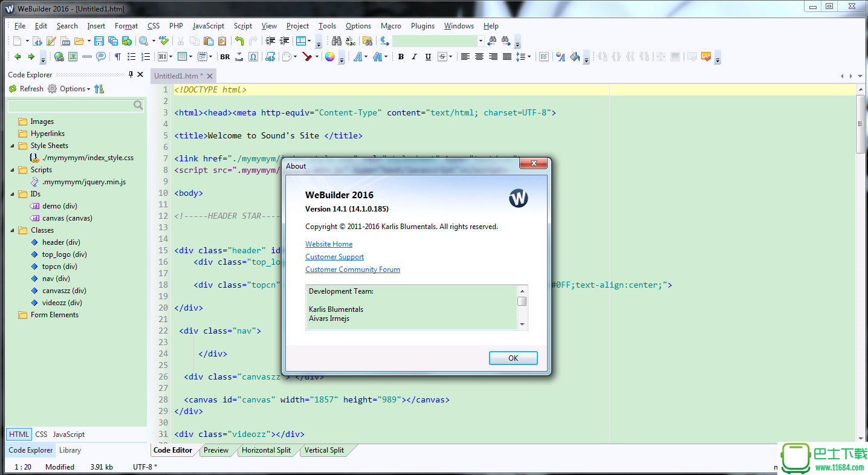
Task: Open the Insert table dropdown arrow
Action: pos(190,57)
